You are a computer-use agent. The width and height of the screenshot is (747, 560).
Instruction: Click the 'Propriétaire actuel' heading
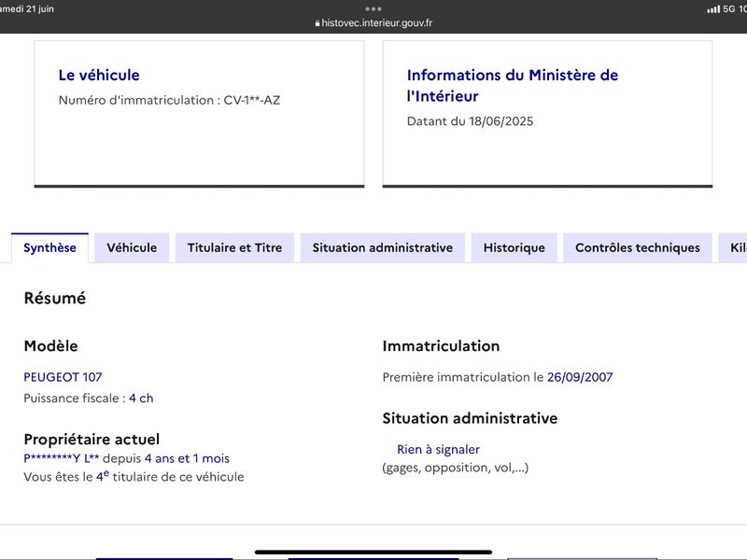tap(92, 439)
